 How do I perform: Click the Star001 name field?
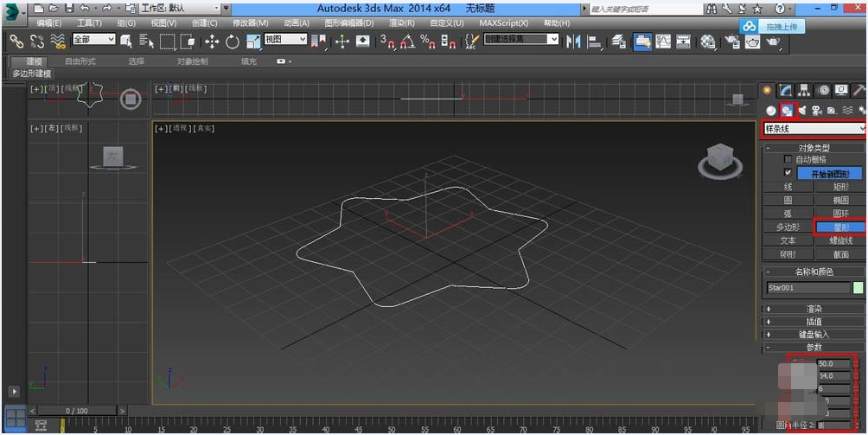click(x=807, y=288)
